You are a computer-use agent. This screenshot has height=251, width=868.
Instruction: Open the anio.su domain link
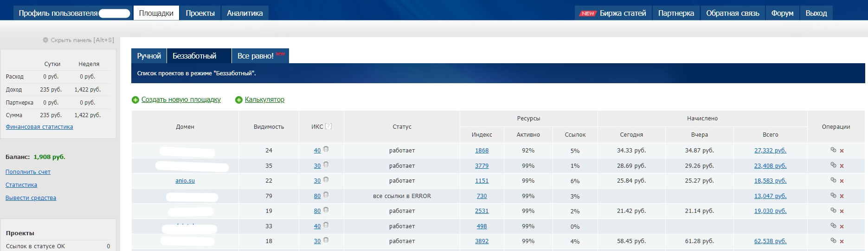click(185, 181)
